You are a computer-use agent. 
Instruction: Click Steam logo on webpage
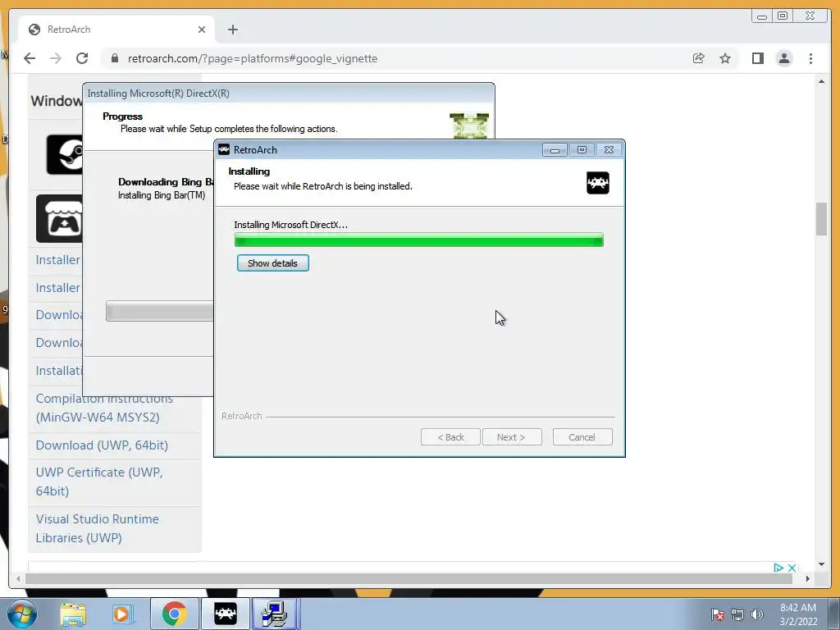(65, 155)
